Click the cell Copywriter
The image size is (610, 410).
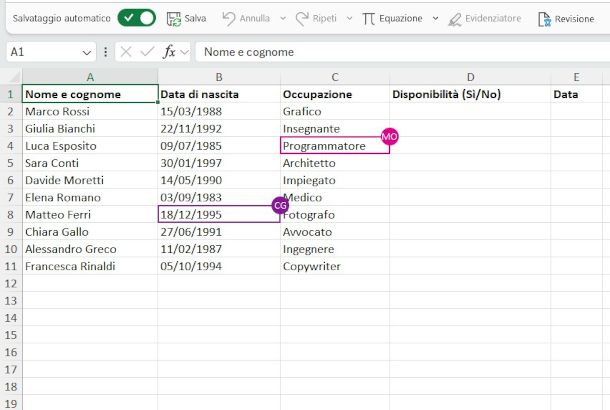335,266
